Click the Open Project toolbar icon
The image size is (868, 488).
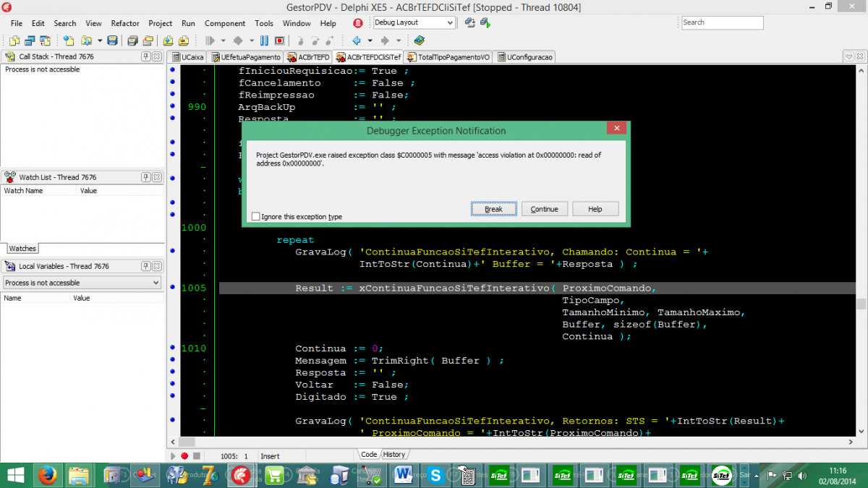coord(148,40)
